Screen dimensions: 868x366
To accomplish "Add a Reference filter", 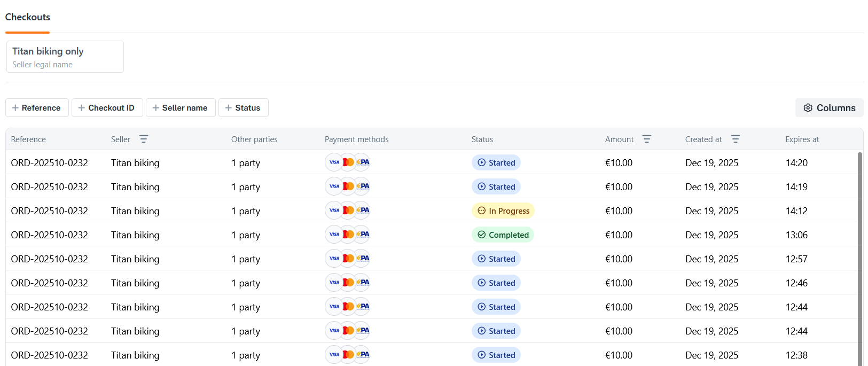I will [37, 107].
